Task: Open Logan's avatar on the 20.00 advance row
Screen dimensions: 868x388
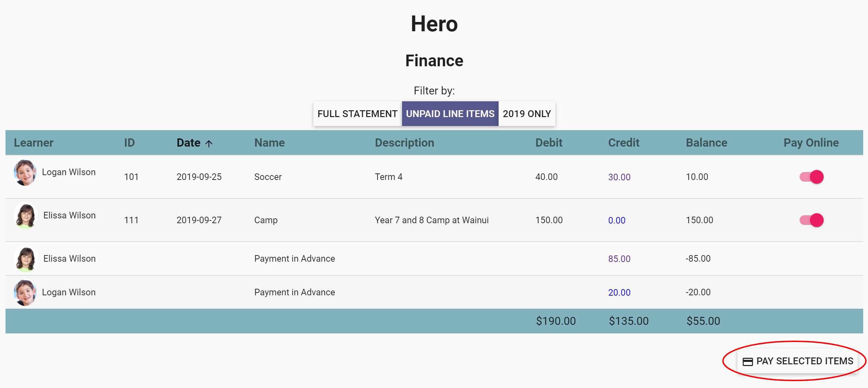Action: [25, 293]
